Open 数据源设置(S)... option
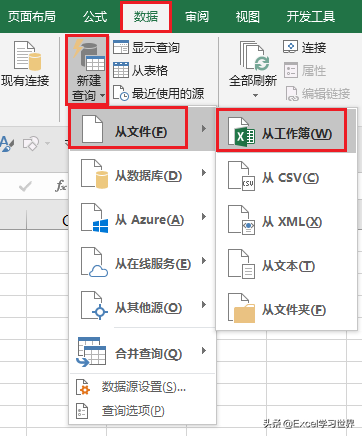Image resolution: width=362 pixels, height=436 pixels. click(x=143, y=387)
